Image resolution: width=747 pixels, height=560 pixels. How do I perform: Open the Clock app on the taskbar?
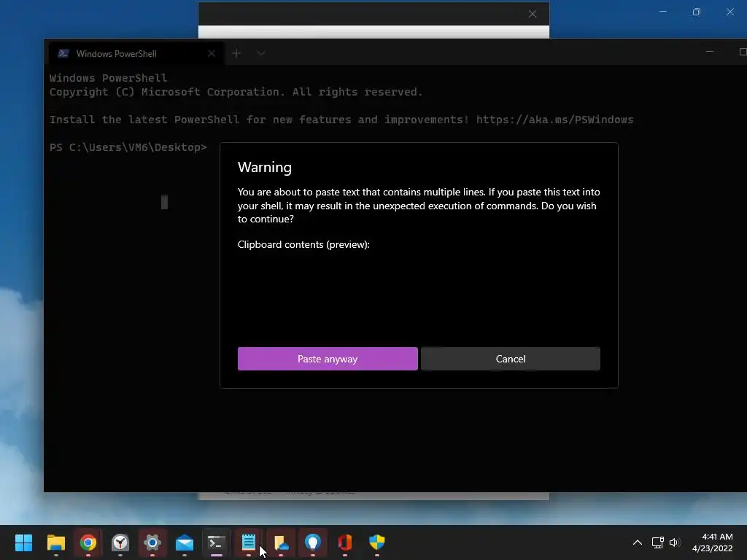(x=120, y=542)
